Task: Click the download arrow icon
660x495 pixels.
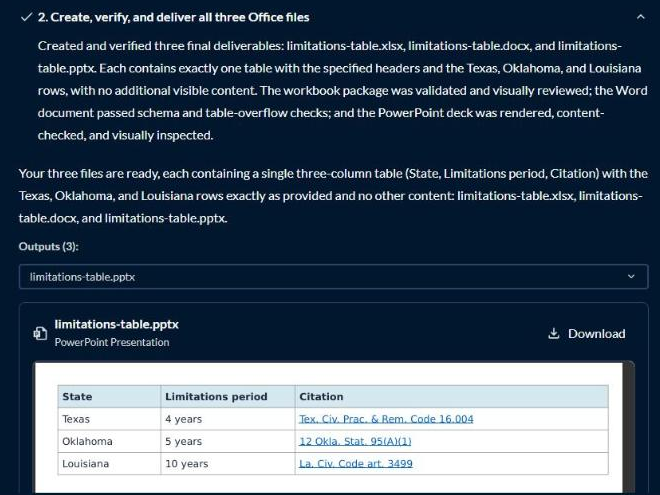Action: (x=554, y=334)
